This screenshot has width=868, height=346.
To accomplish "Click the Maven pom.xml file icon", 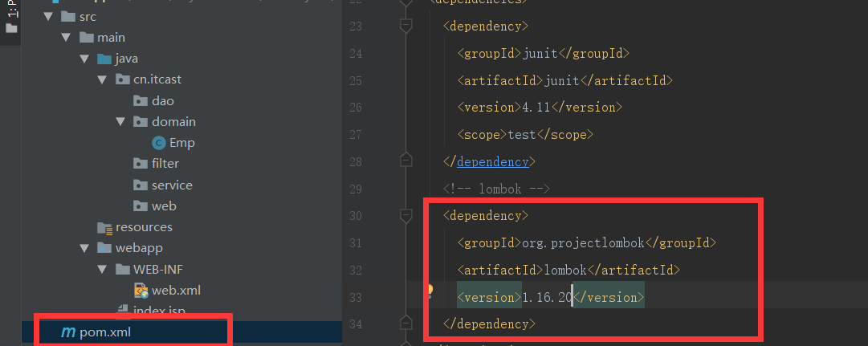I will [x=68, y=332].
